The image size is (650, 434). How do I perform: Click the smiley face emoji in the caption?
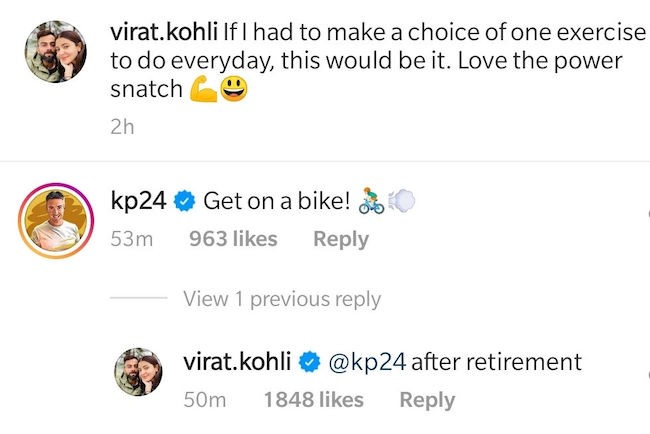pyautogui.click(x=233, y=90)
